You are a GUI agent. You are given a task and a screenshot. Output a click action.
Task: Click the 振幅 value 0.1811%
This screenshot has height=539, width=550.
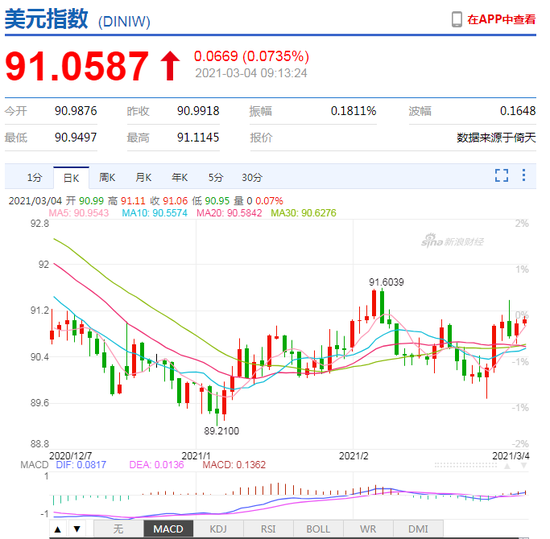tap(354, 111)
